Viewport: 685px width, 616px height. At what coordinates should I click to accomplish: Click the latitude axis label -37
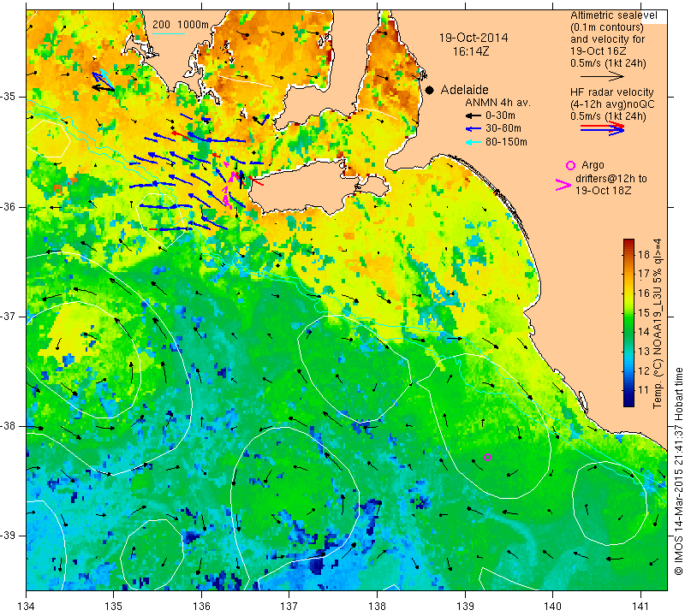tap(9, 316)
